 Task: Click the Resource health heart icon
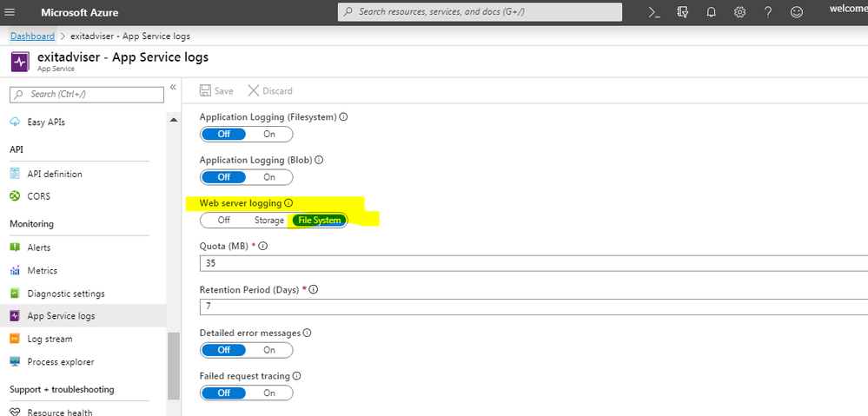[16, 413]
